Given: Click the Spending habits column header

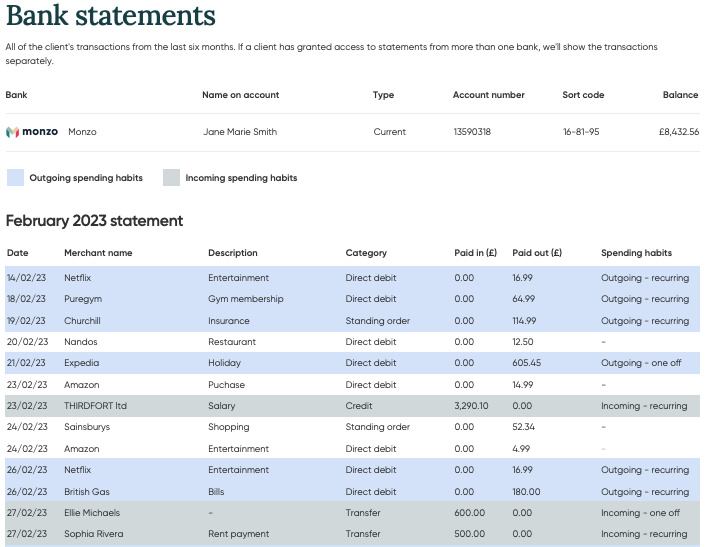Looking at the screenshot, I should [636, 253].
